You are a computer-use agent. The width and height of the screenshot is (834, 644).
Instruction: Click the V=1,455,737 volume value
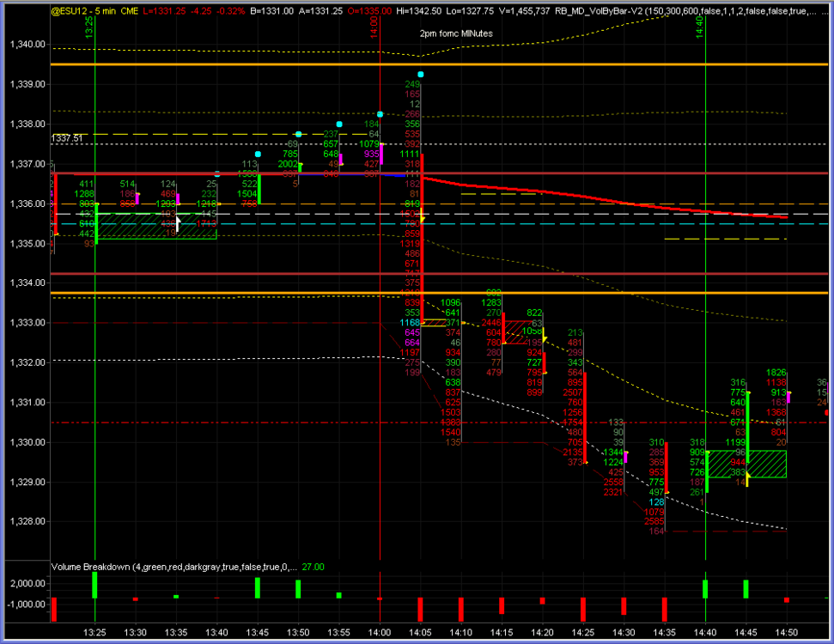pyautogui.click(x=524, y=11)
